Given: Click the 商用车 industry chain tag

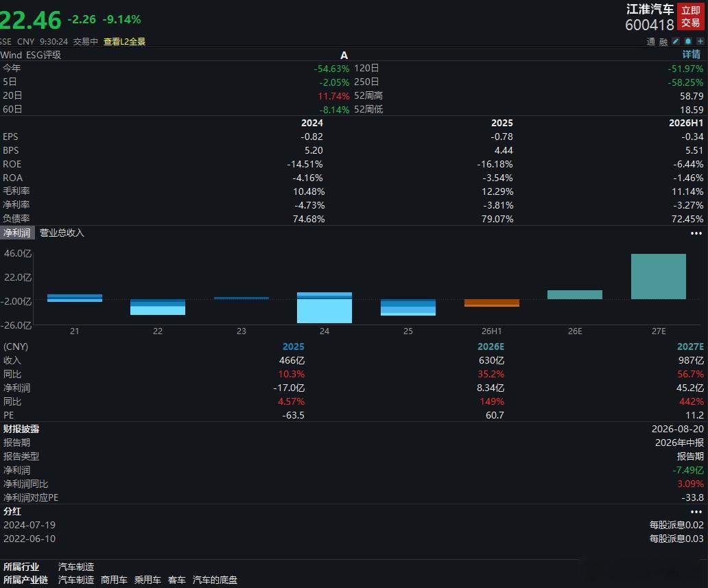Looking at the screenshot, I should [114, 580].
